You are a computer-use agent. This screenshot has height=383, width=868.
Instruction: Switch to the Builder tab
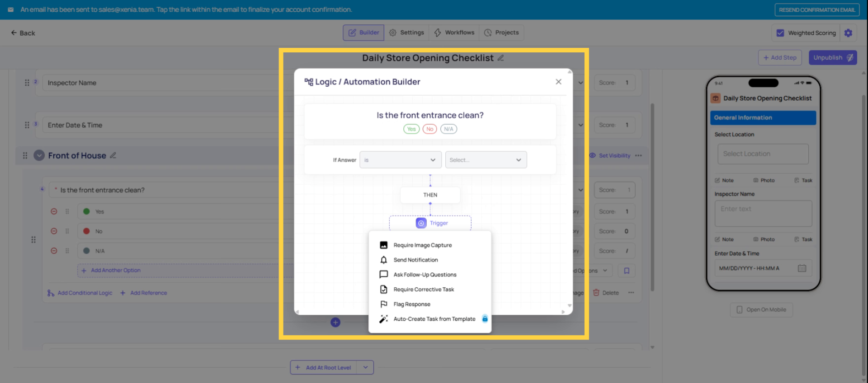point(363,33)
